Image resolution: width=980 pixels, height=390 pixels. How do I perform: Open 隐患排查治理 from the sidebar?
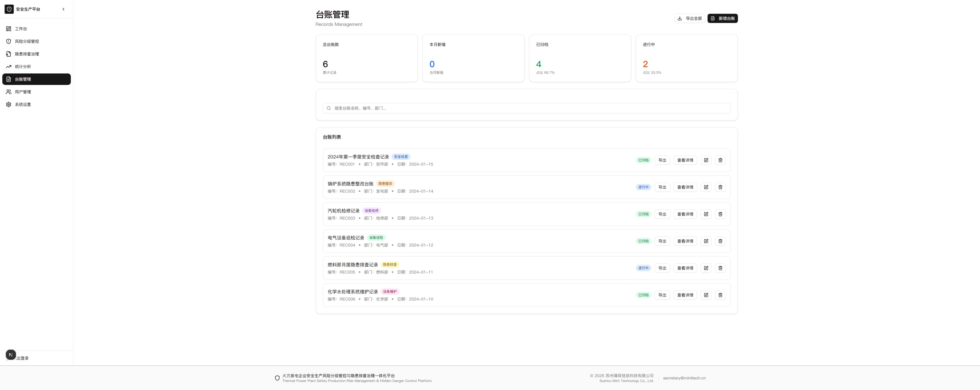(x=8, y=54)
